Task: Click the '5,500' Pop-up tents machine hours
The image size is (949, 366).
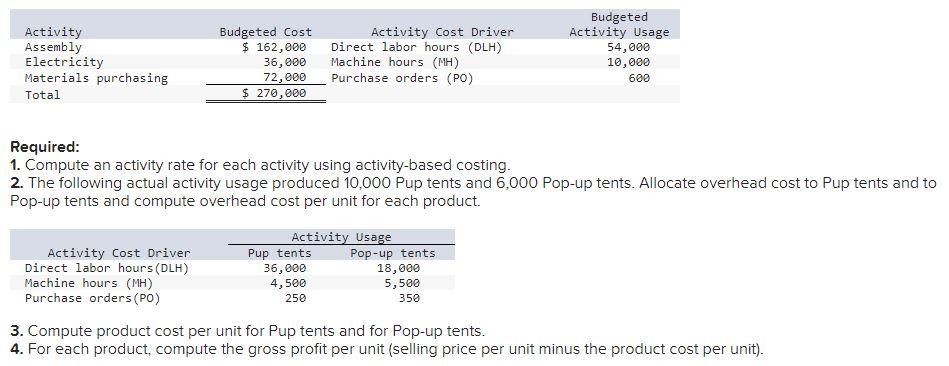Action: coord(402,283)
